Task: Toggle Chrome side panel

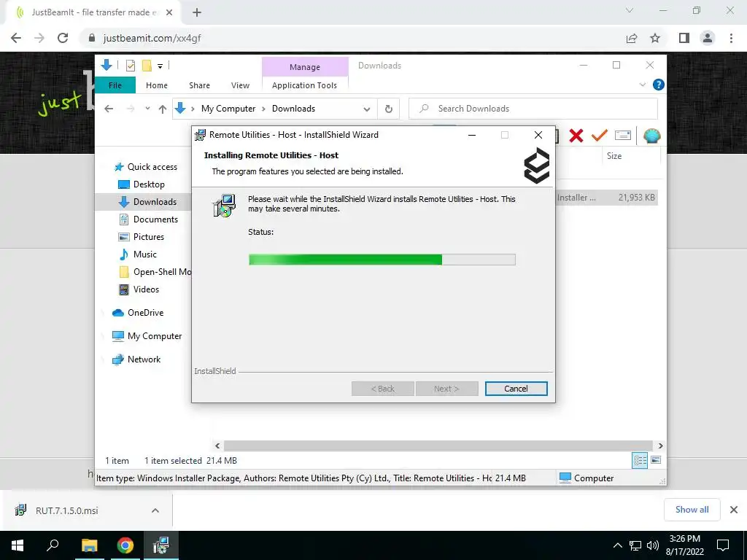Action: point(684,38)
